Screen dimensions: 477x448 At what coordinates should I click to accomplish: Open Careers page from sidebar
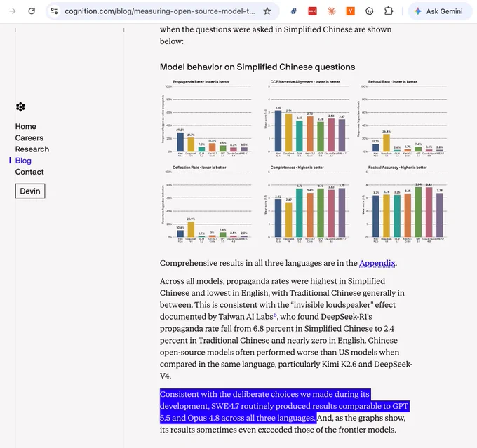coord(29,138)
